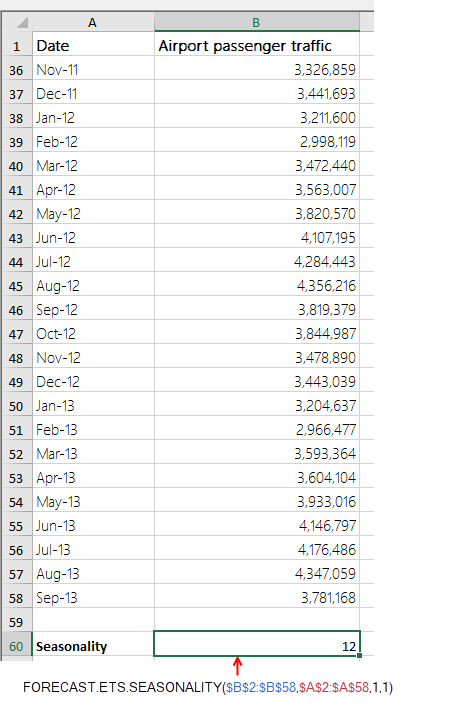Select row 1 header
Image resolution: width=451 pixels, height=707 pixels.
17,46
